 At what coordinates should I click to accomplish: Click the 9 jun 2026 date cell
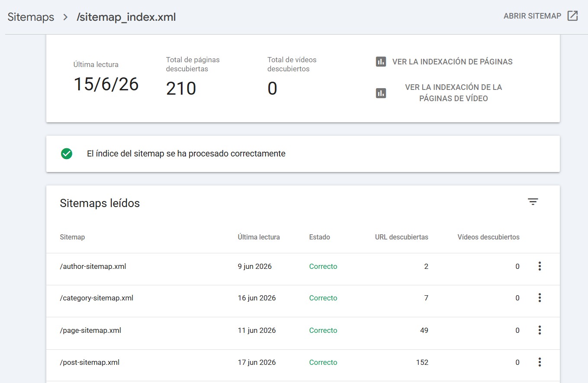tap(255, 266)
